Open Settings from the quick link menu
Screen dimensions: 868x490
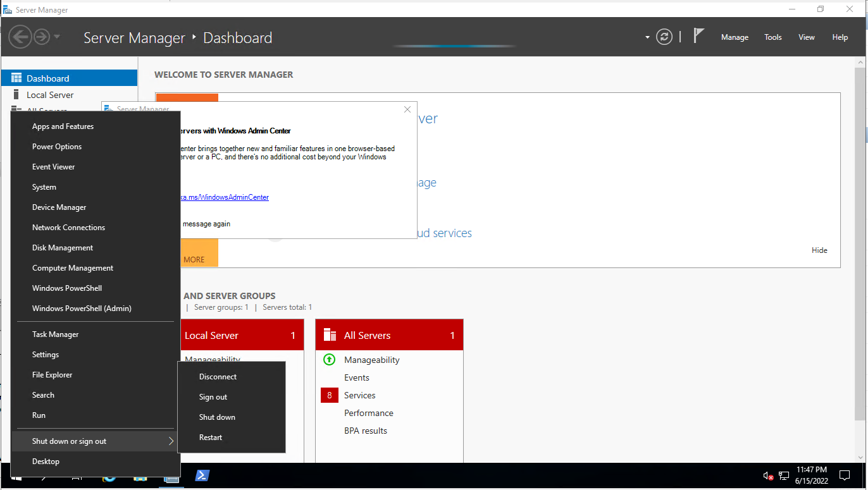pyautogui.click(x=96, y=355)
